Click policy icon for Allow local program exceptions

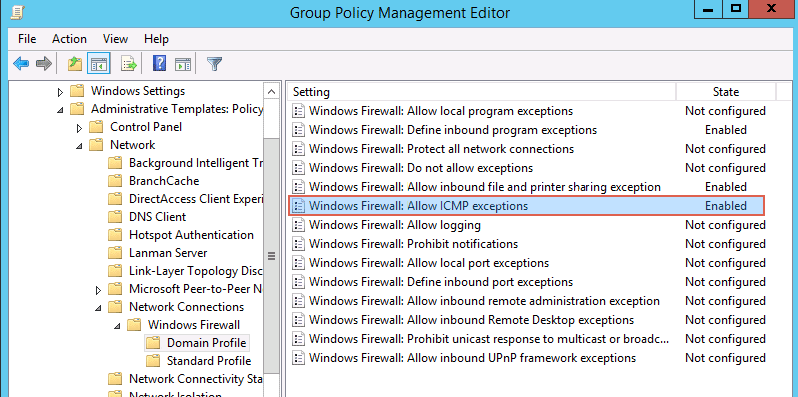pos(298,110)
